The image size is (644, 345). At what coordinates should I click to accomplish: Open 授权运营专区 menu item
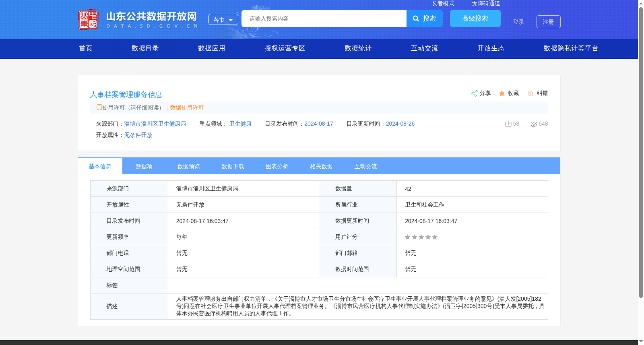click(x=285, y=48)
